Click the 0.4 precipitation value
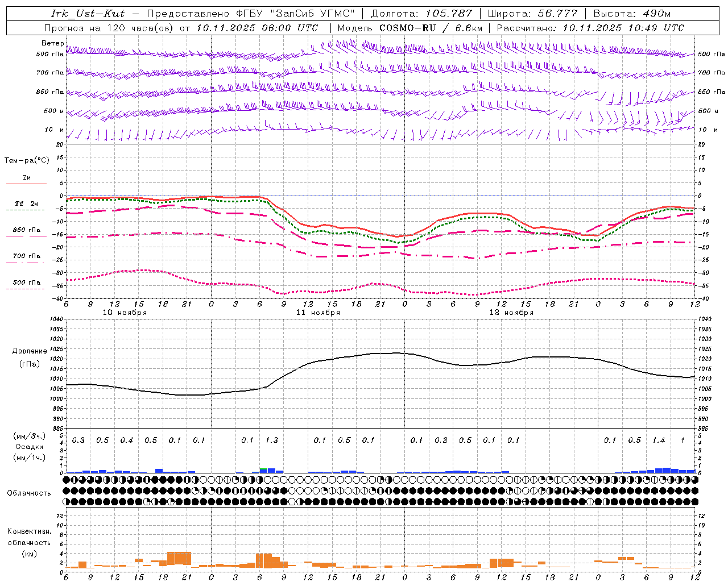 tap(126, 440)
